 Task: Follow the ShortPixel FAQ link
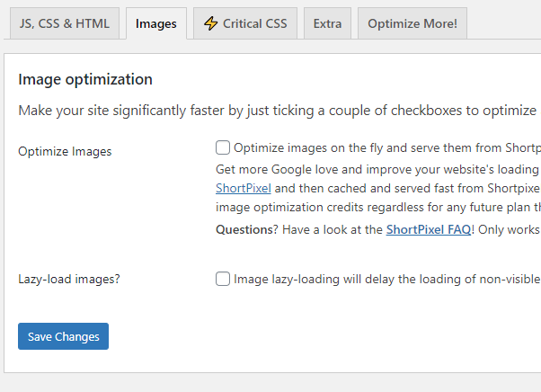click(x=429, y=229)
